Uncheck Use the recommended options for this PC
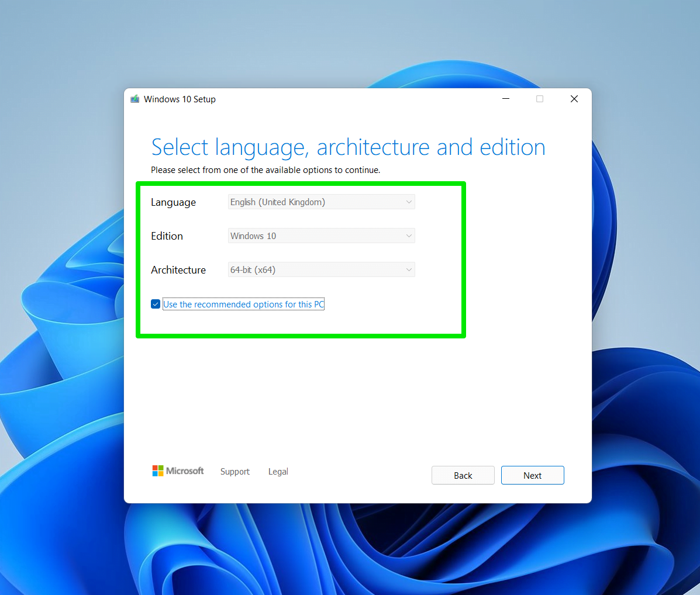The height and width of the screenshot is (595, 700). (x=155, y=304)
